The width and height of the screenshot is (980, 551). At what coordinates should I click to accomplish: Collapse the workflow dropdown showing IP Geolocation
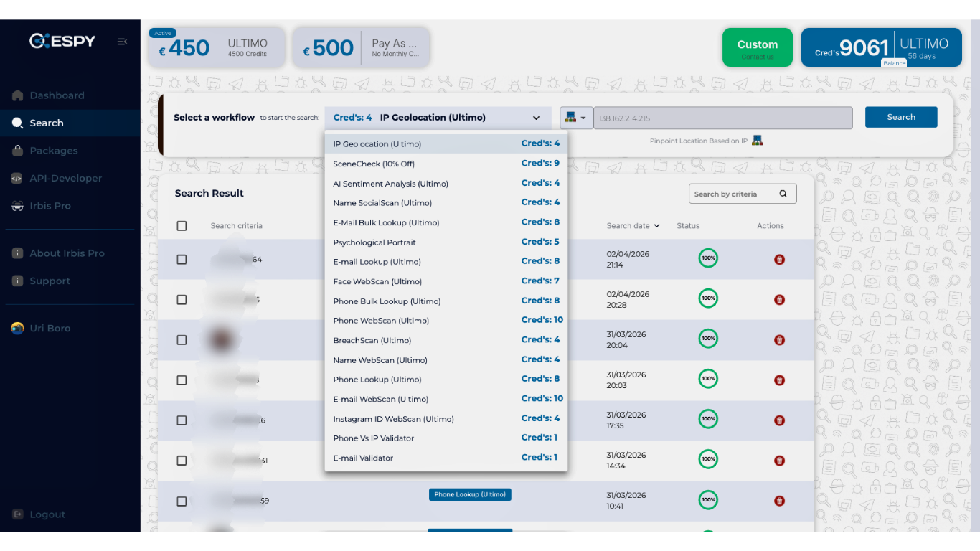click(x=439, y=118)
